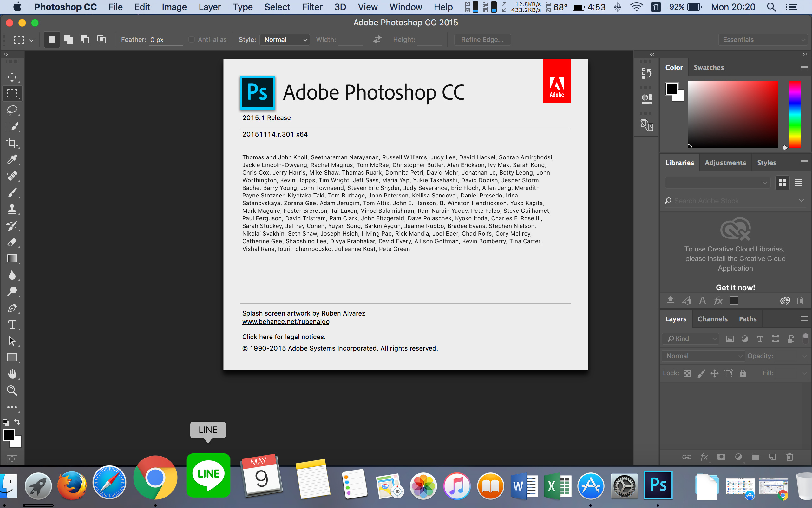
Task: Select the Gradient tool
Action: coord(12,258)
